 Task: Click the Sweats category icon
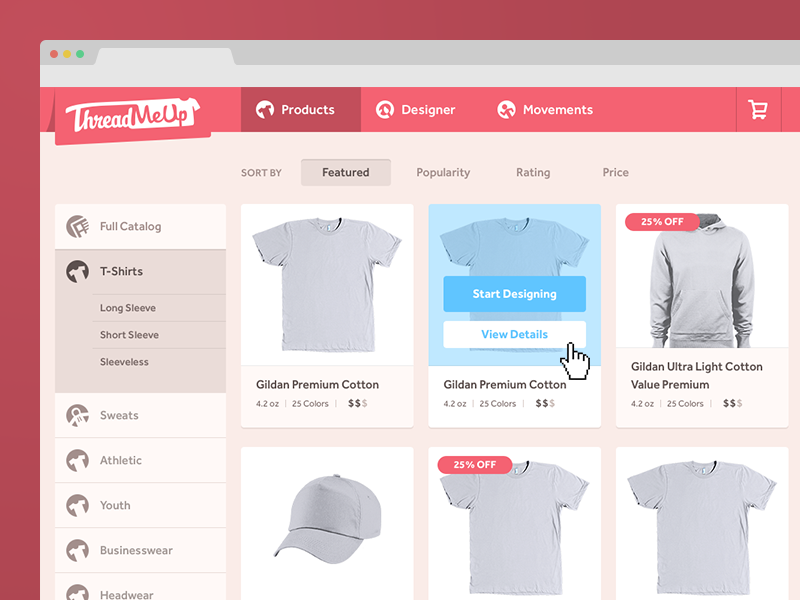[78, 415]
